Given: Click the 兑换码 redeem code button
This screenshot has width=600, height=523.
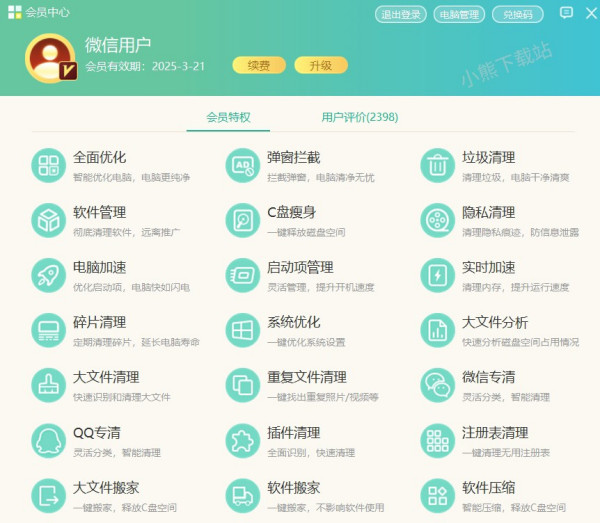Looking at the screenshot, I should tap(518, 15).
